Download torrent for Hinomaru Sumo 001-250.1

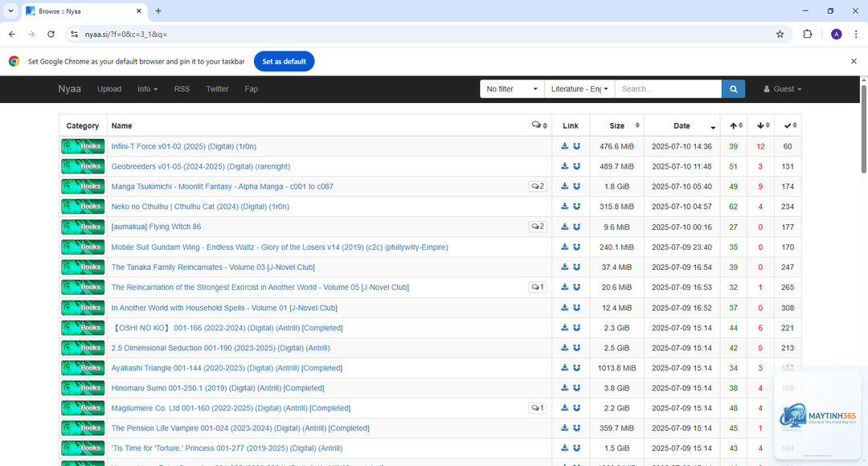565,388
